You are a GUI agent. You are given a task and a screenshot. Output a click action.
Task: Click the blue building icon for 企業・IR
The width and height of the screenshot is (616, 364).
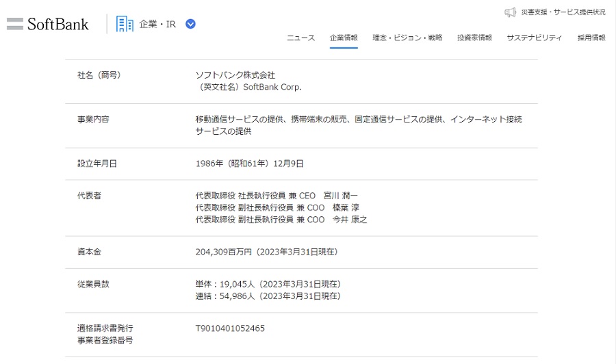[x=125, y=25]
